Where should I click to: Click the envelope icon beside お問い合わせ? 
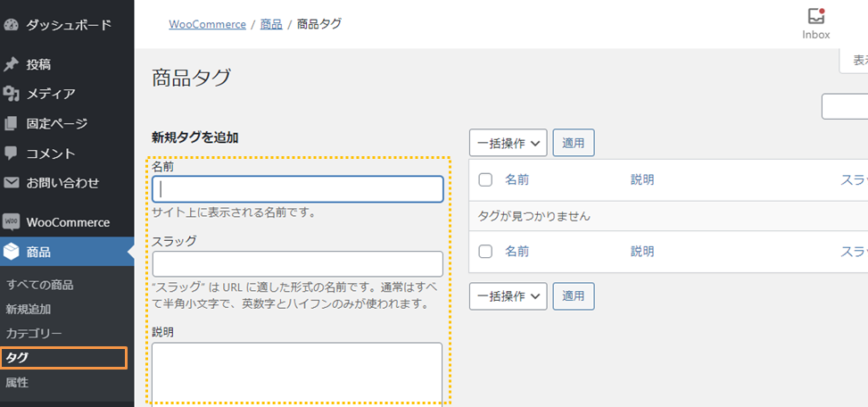point(11,182)
